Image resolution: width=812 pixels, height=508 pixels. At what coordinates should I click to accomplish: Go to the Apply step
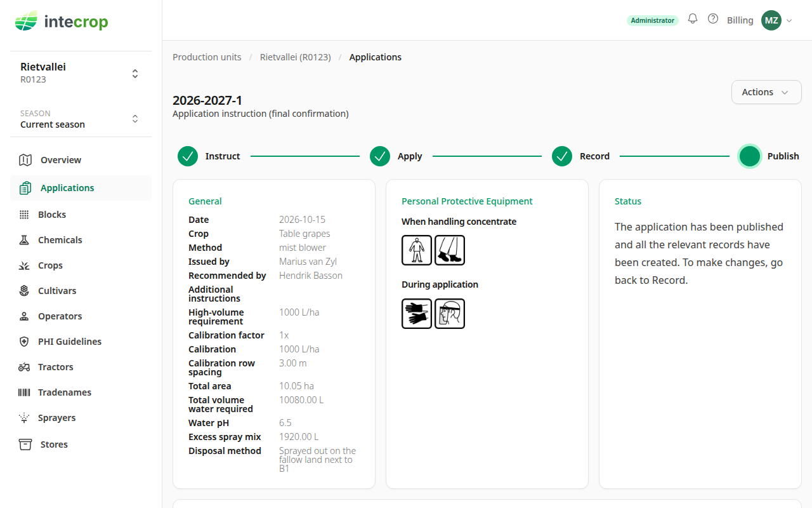coord(396,156)
